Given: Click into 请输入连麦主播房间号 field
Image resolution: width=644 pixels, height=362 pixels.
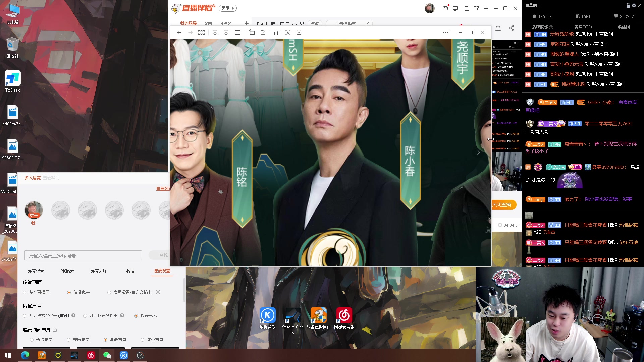Looking at the screenshot, I should pyautogui.click(x=83, y=255).
